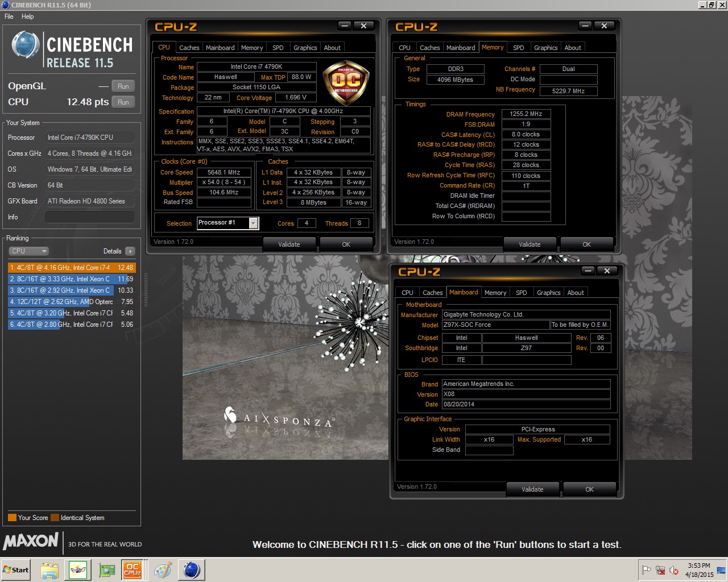Click the taskbar clock showing 3:53 PM
Image resolution: width=728 pixels, height=582 pixels.
tap(699, 570)
